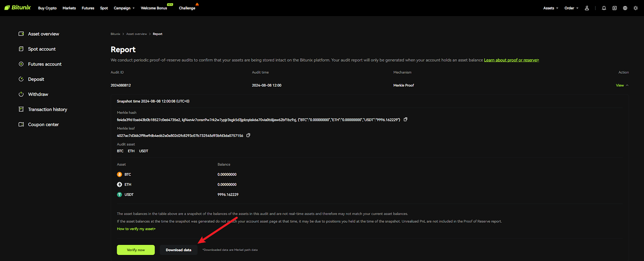Click the BTC balance 0.00000000
644x261 pixels.
pyautogui.click(x=227, y=174)
